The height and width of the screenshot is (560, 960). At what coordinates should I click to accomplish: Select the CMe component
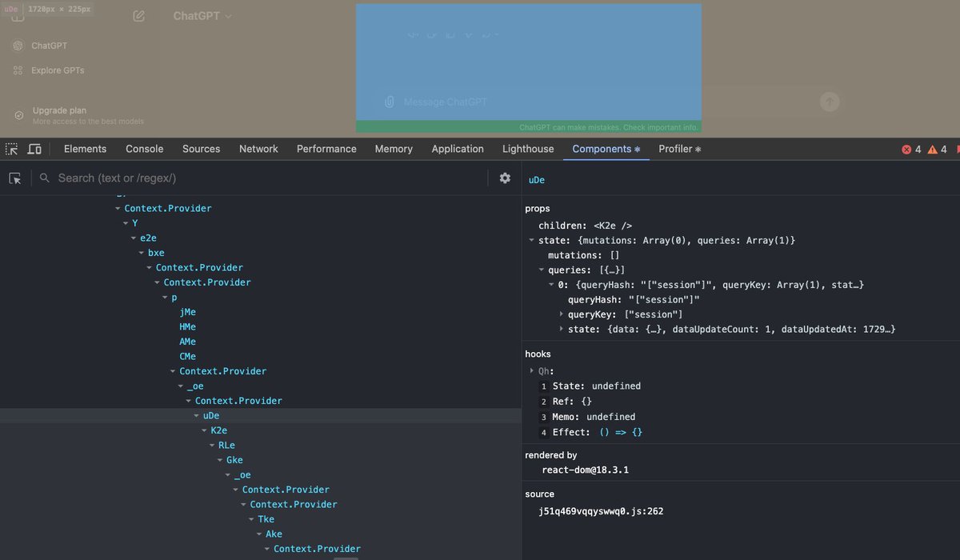(x=187, y=357)
